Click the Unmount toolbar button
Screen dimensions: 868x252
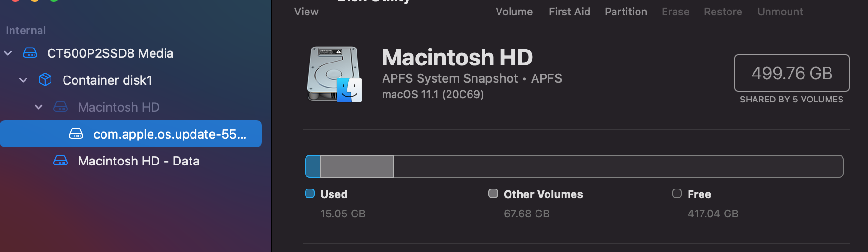pyautogui.click(x=780, y=12)
